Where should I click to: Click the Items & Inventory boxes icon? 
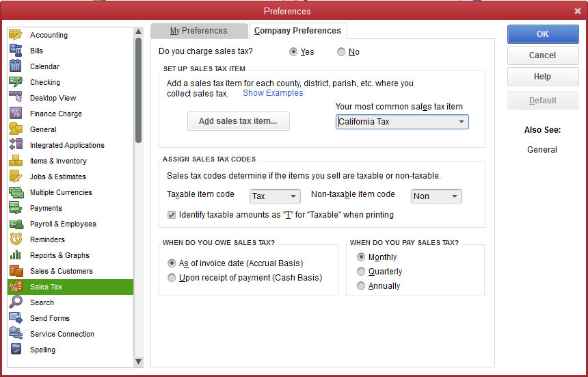point(16,161)
